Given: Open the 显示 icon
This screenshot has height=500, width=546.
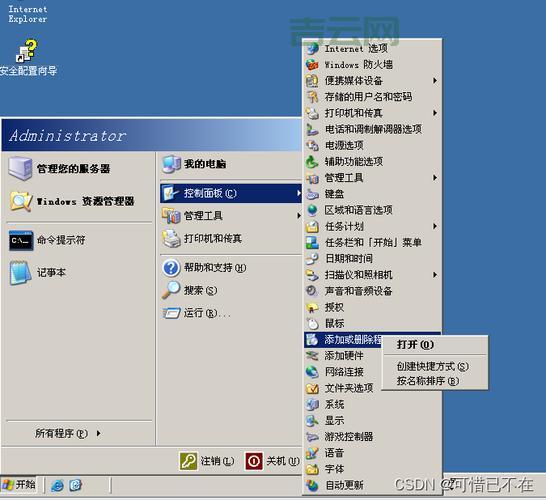Looking at the screenshot, I should pyautogui.click(x=312, y=420).
